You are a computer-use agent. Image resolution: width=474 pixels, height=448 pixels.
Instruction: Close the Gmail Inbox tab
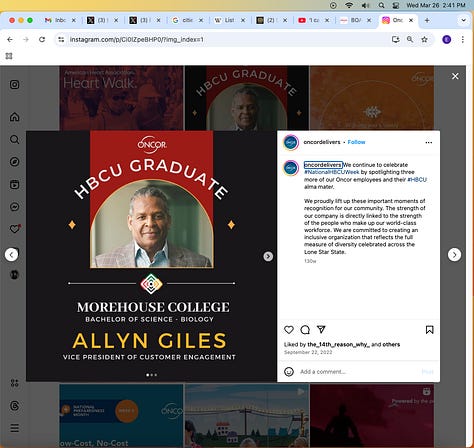click(x=74, y=20)
